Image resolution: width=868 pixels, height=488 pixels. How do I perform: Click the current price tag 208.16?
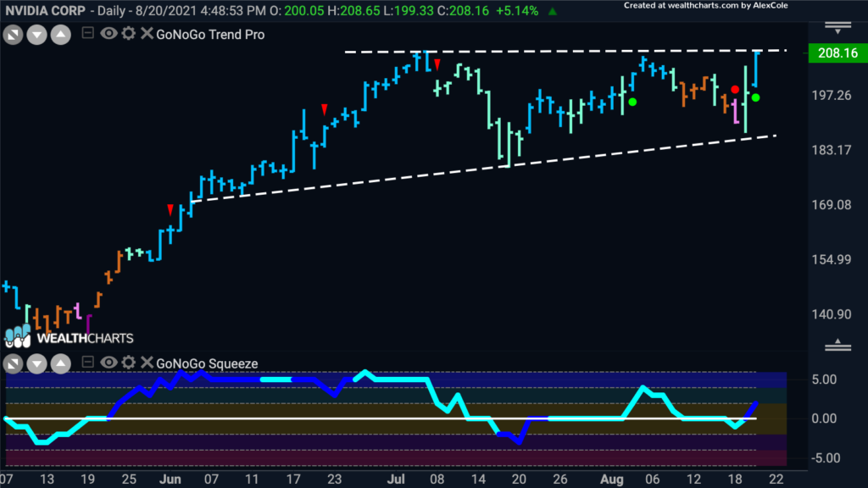pyautogui.click(x=837, y=53)
